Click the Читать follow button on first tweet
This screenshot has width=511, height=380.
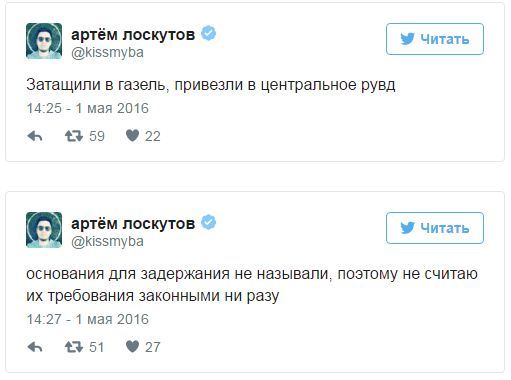coord(435,39)
